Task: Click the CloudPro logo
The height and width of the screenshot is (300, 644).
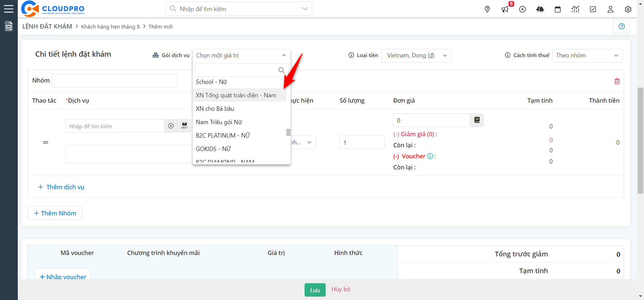Action: pyautogui.click(x=53, y=9)
